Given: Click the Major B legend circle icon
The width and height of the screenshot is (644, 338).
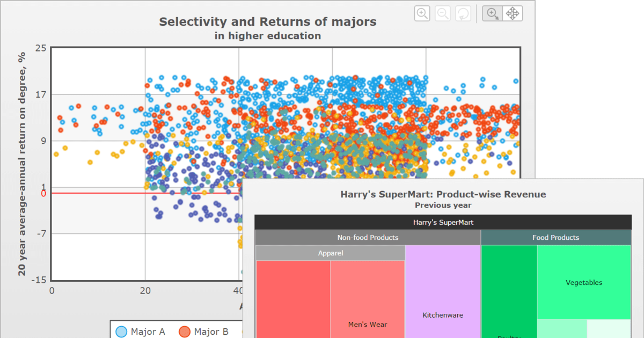Looking at the screenshot, I should click(185, 332).
